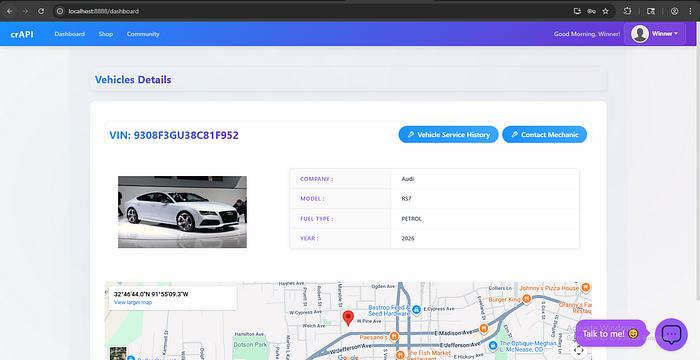Click the install app icon in address bar

point(577,11)
